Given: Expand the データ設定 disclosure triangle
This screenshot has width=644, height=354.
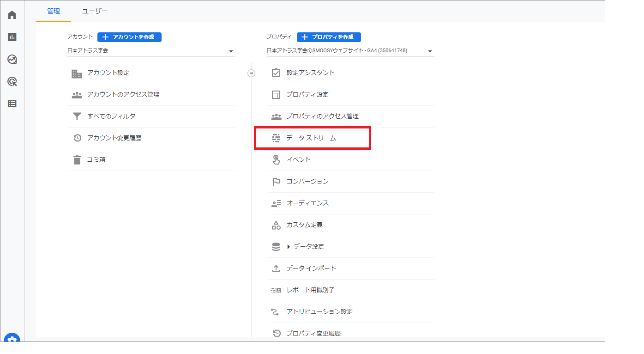Looking at the screenshot, I should coord(289,247).
